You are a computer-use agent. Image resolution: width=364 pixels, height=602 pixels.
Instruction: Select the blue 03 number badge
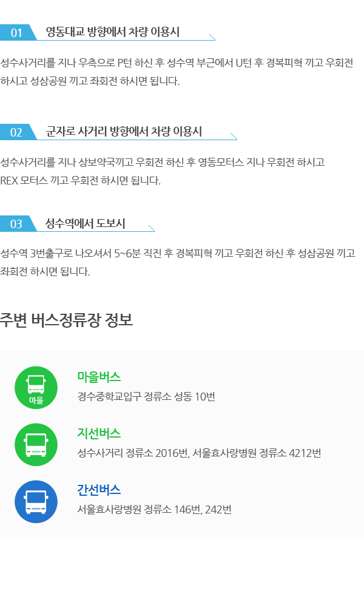point(17,224)
